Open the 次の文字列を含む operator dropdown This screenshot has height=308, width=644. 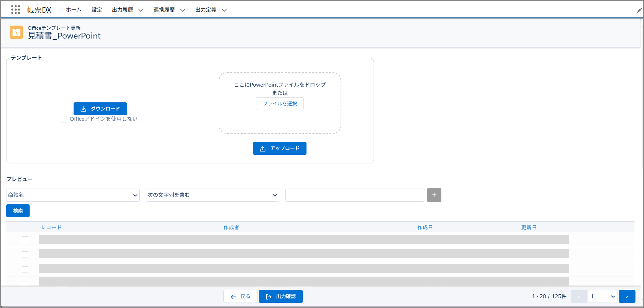point(212,195)
